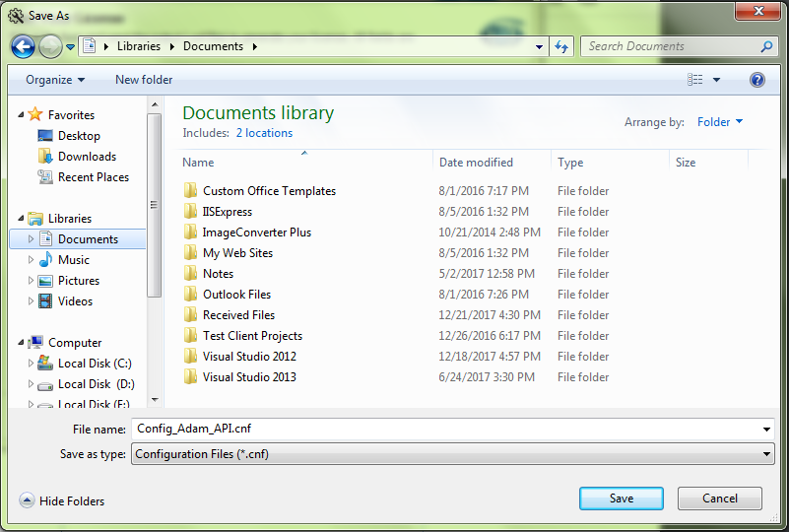Click the navigation pane scroll up arrow
Image resolution: width=789 pixels, height=532 pixels.
coord(155,104)
